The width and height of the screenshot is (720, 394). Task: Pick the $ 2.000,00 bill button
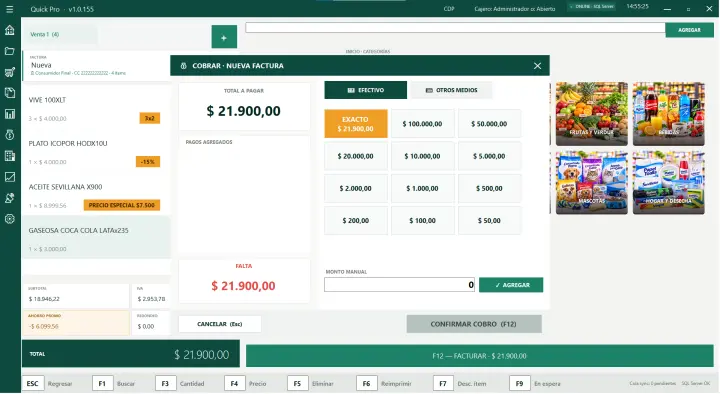(356, 188)
